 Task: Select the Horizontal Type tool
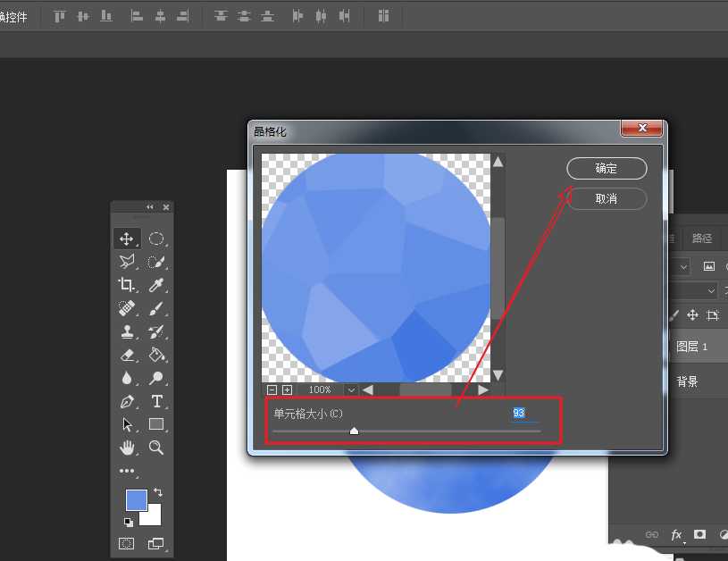[156, 401]
